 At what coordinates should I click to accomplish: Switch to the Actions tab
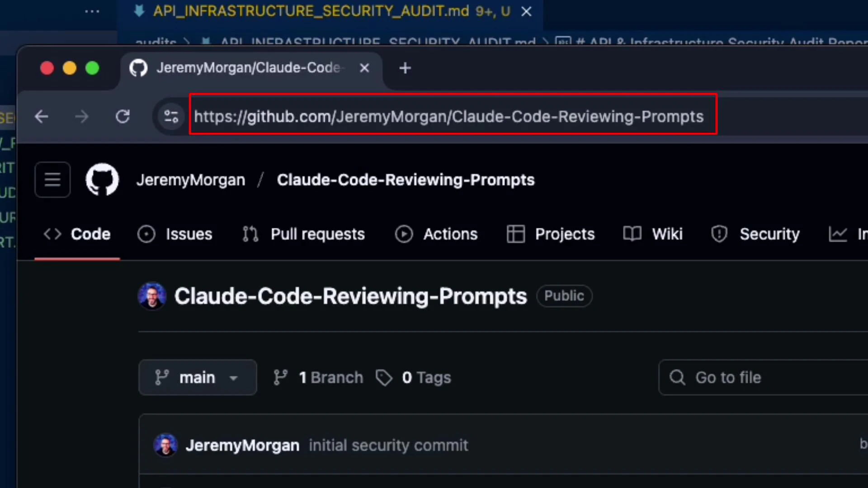436,234
